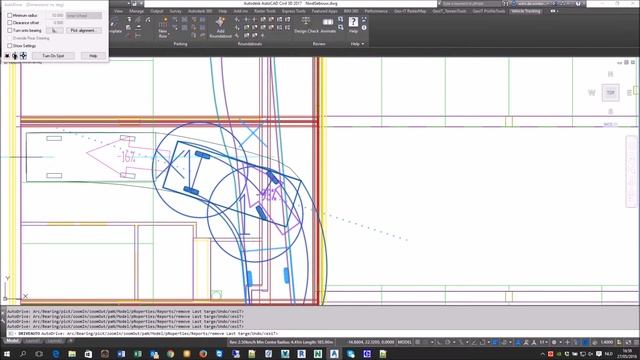Open Firefox from the taskbar
Image resolution: width=640 pixels, height=360 pixels.
click(203, 354)
